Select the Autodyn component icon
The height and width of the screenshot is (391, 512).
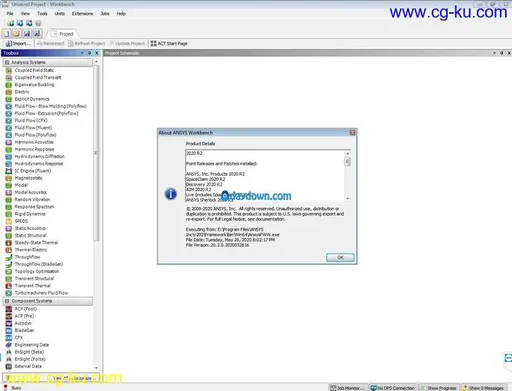9,323
